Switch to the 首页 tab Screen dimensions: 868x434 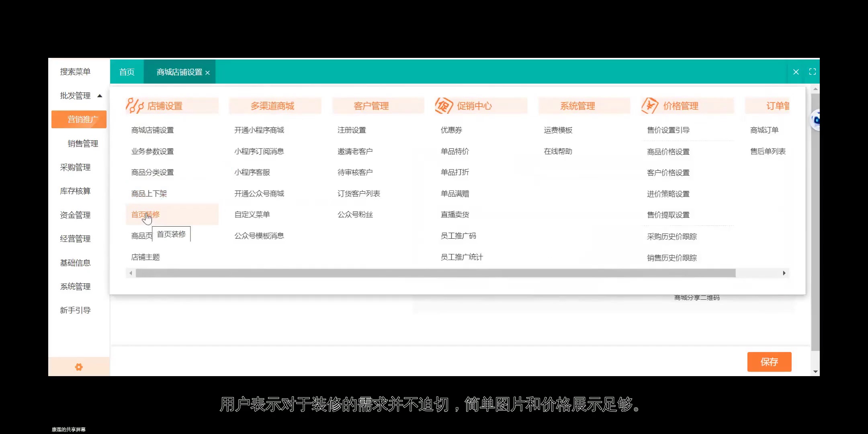[x=126, y=72]
